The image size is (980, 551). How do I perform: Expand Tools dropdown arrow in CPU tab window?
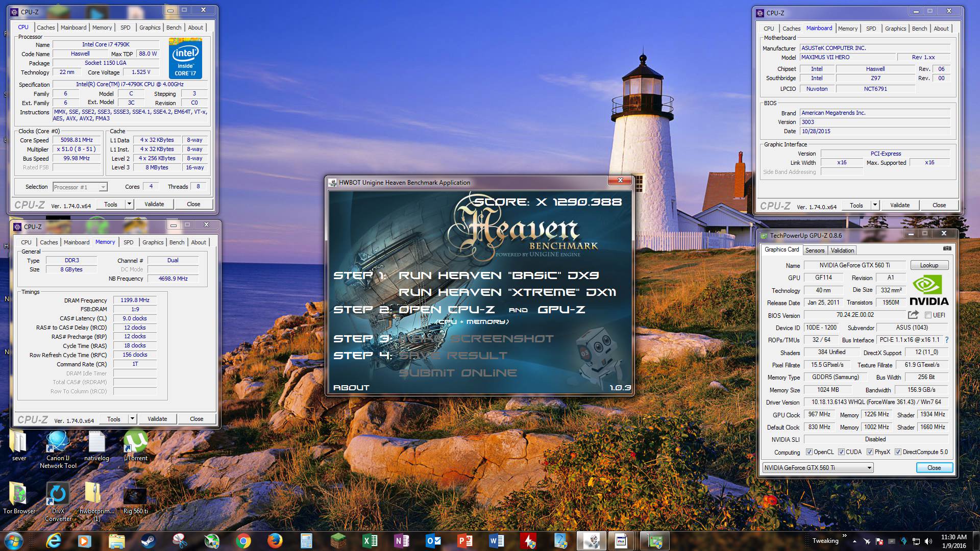click(129, 204)
